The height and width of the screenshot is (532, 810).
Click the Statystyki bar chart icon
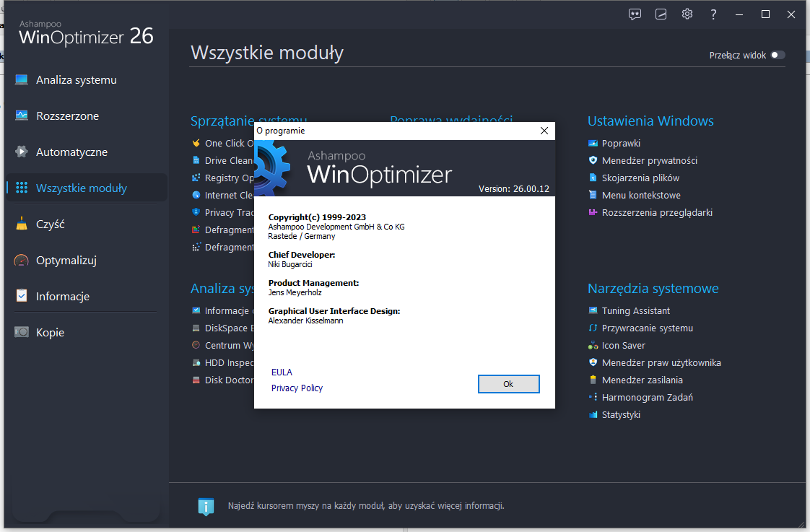point(593,414)
